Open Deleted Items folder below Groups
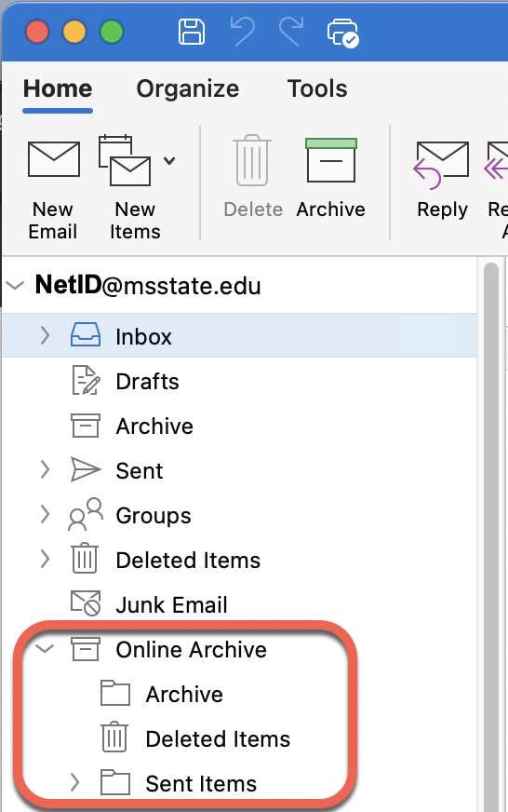 188,561
